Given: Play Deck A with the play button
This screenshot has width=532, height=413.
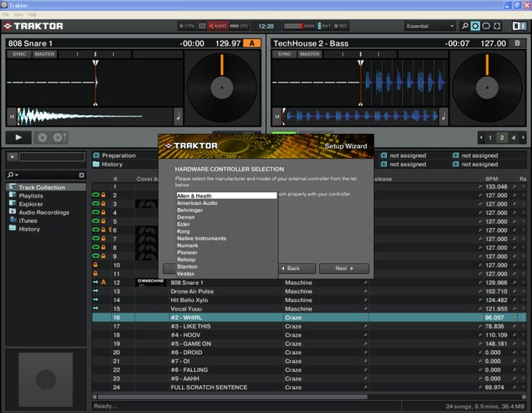Looking at the screenshot, I should tap(19, 138).
